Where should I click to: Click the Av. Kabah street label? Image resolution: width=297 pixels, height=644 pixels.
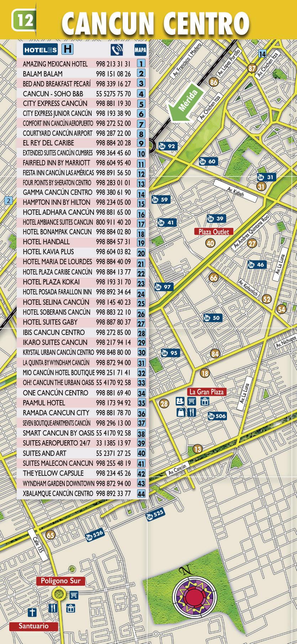[x=235, y=191]
